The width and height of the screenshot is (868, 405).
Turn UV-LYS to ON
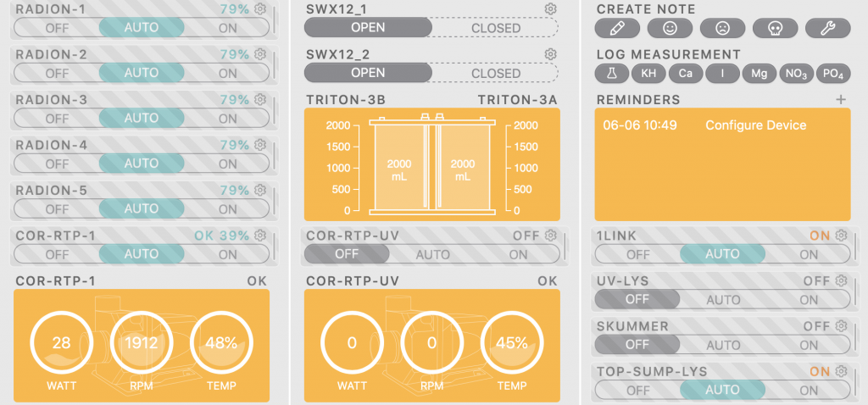coord(809,299)
